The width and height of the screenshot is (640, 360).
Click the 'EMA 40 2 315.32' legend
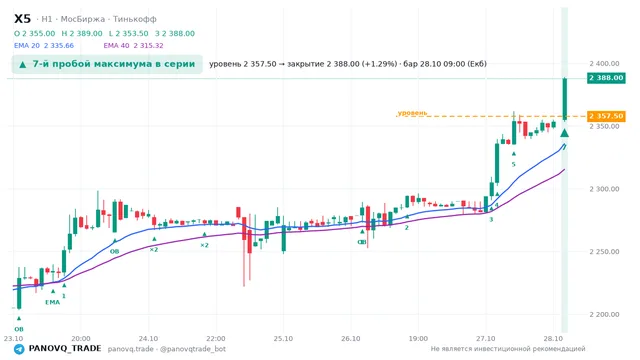click(133, 45)
